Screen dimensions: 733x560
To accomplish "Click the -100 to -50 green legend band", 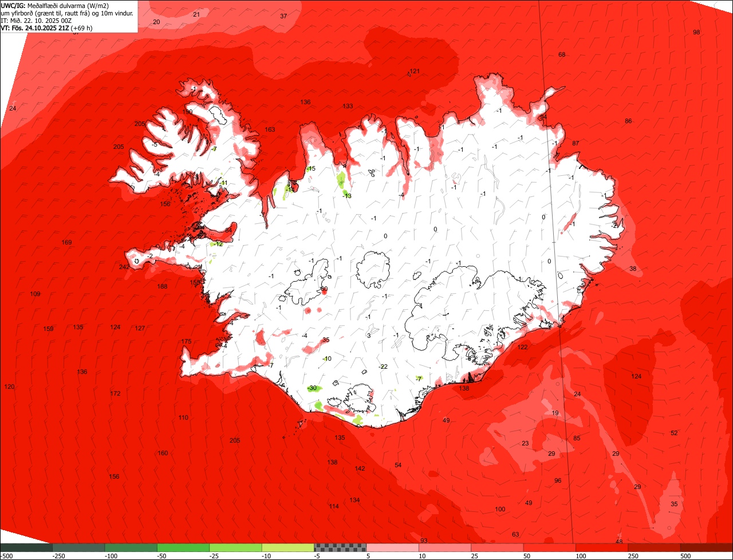I will pos(131,547).
